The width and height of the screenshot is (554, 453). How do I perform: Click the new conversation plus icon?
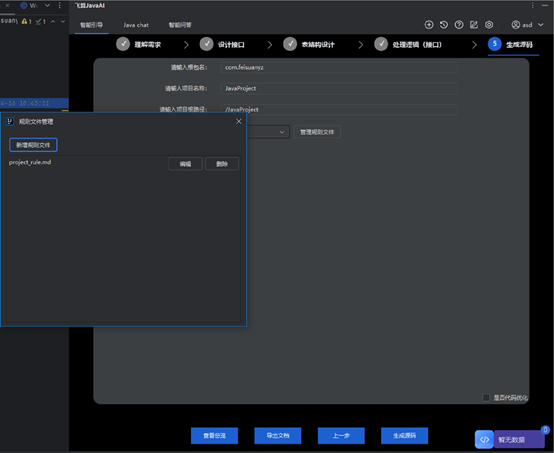(x=429, y=25)
